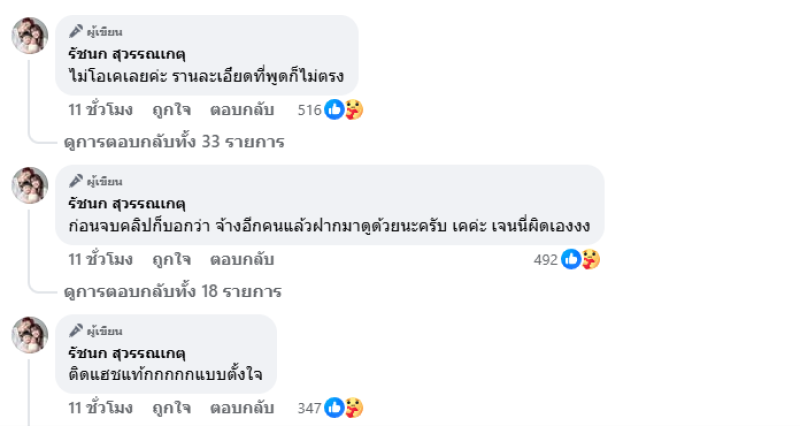Click the like reaction icon beside 492
The height and width of the screenshot is (426, 800).
tap(571, 260)
